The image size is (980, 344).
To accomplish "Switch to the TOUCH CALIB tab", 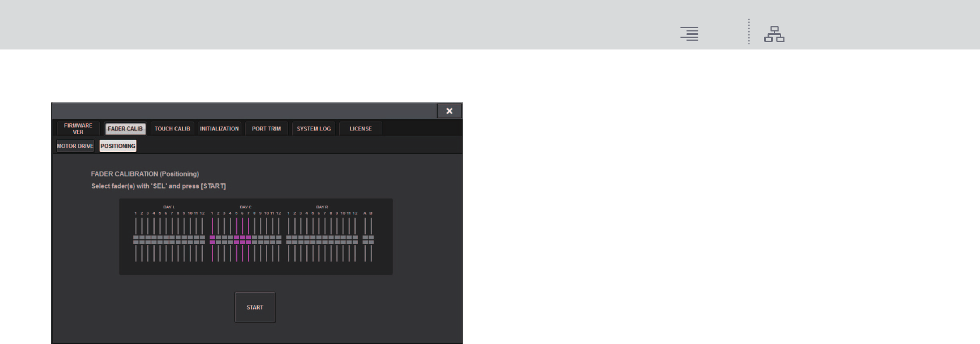I will pos(172,129).
